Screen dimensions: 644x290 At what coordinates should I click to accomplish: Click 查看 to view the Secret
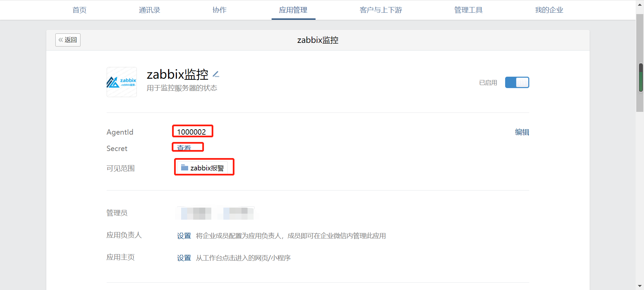[184, 148]
